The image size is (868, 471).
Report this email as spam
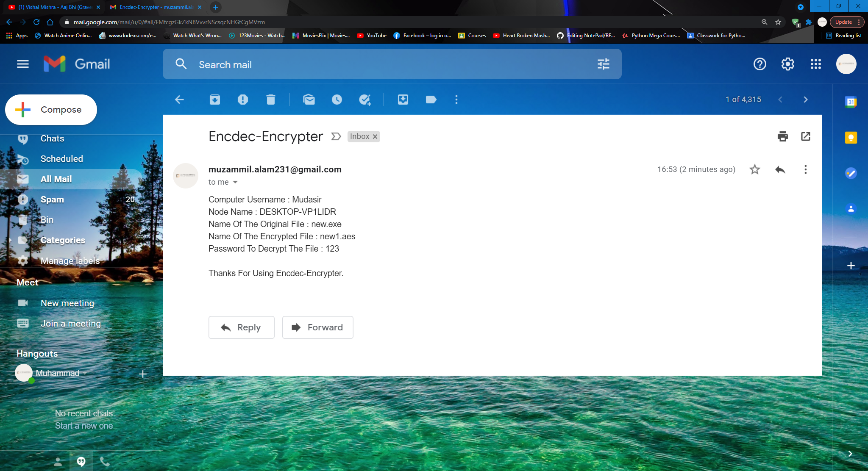click(x=243, y=100)
